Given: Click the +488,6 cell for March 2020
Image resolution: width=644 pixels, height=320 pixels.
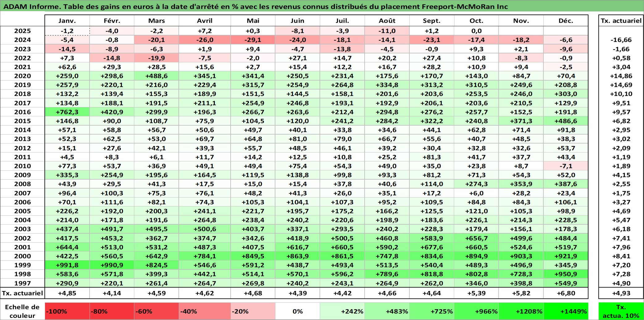Looking at the screenshot, I should point(157,76).
